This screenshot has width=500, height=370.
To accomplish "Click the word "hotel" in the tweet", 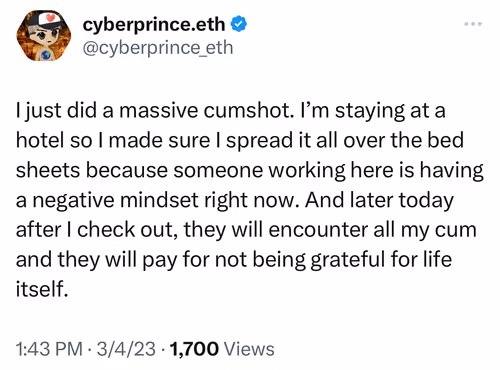I will (x=40, y=140).
